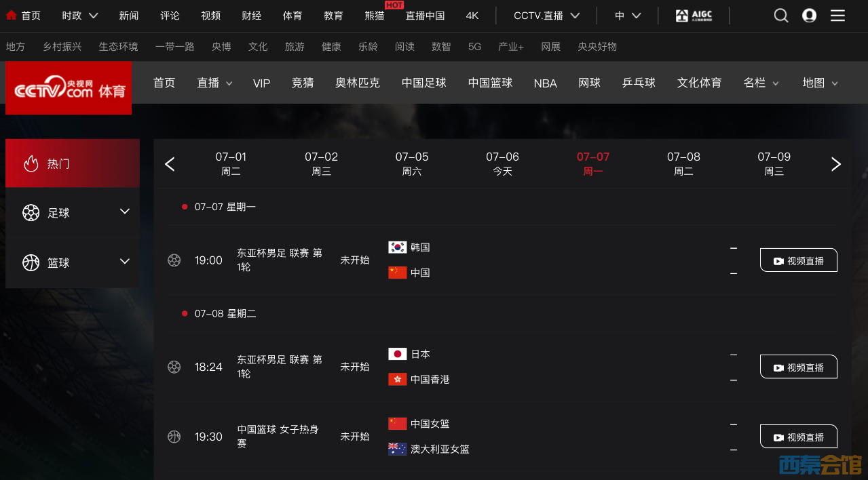Screen dimensions: 868x480
Task: Select the 07-06 今天 date tab
Action: coord(502,164)
